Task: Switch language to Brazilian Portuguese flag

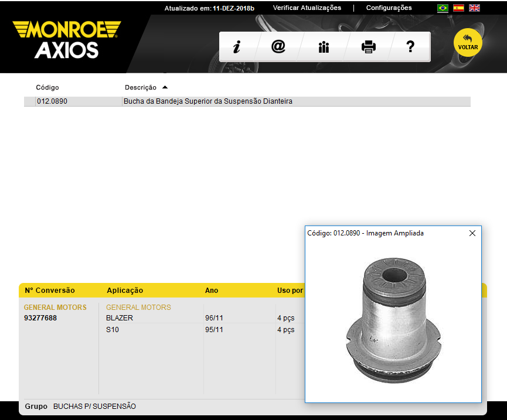Action: click(x=443, y=8)
